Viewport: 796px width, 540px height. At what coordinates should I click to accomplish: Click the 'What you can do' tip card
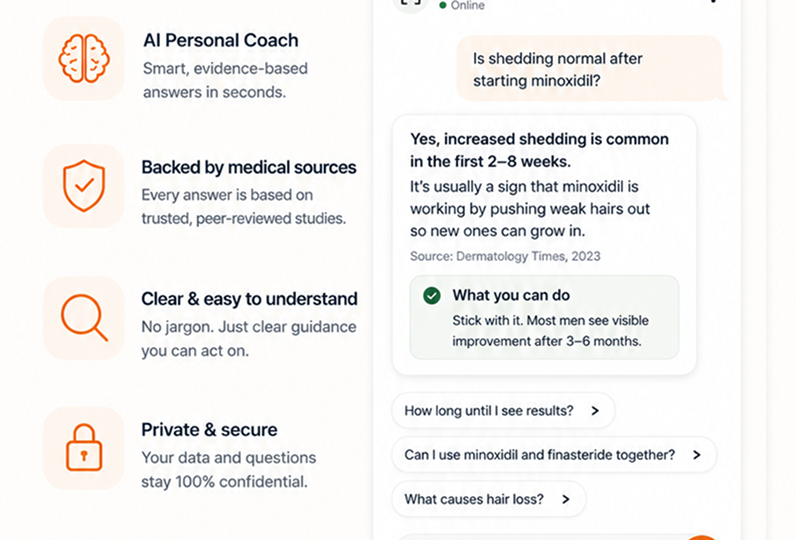click(544, 317)
